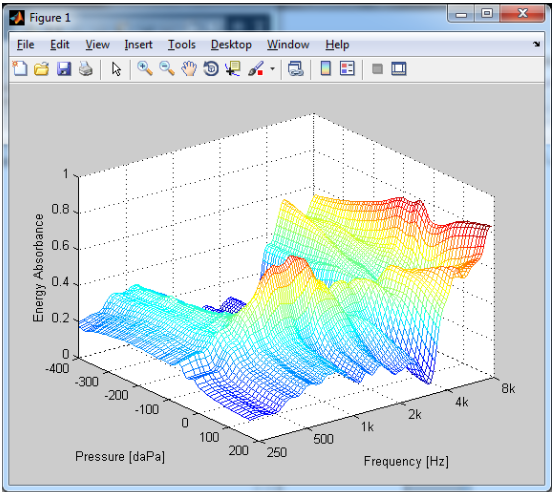Expand the brush color dropdown arrow
This screenshot has height=496, width=556.
point(272,68)
